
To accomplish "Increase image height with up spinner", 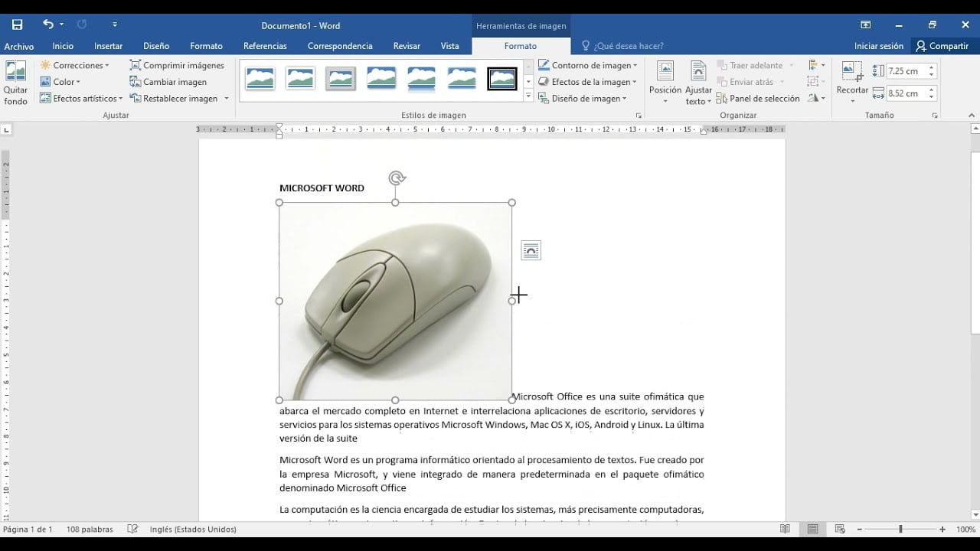I will (x=932, y=67).
